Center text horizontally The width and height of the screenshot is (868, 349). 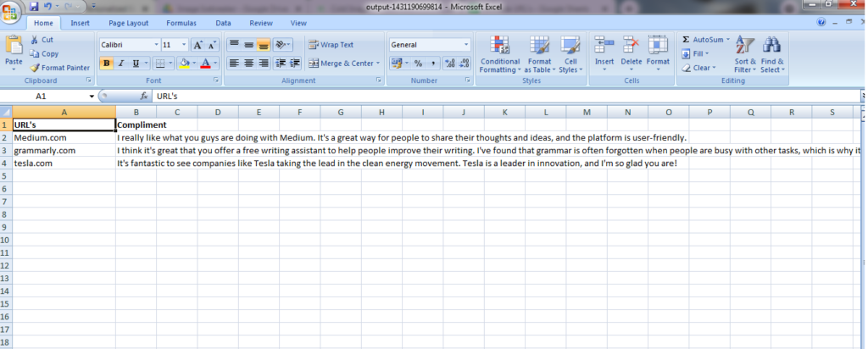click(249, 63)
